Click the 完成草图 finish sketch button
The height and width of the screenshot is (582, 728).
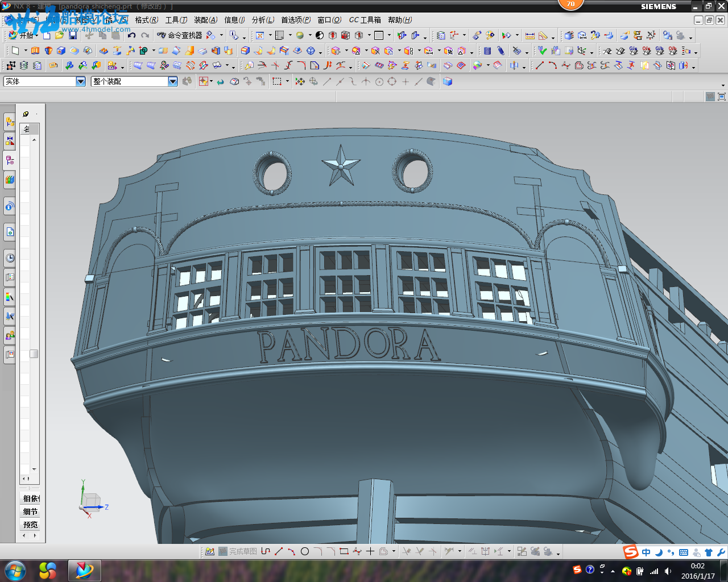point(238,551)
